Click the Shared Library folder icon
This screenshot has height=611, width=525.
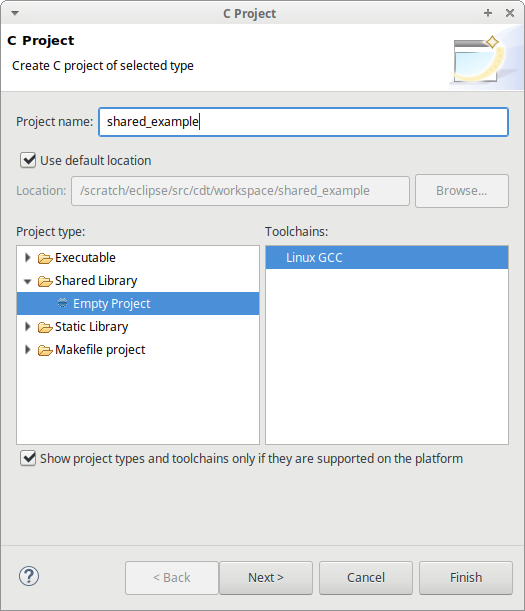(x=45, y=281)
